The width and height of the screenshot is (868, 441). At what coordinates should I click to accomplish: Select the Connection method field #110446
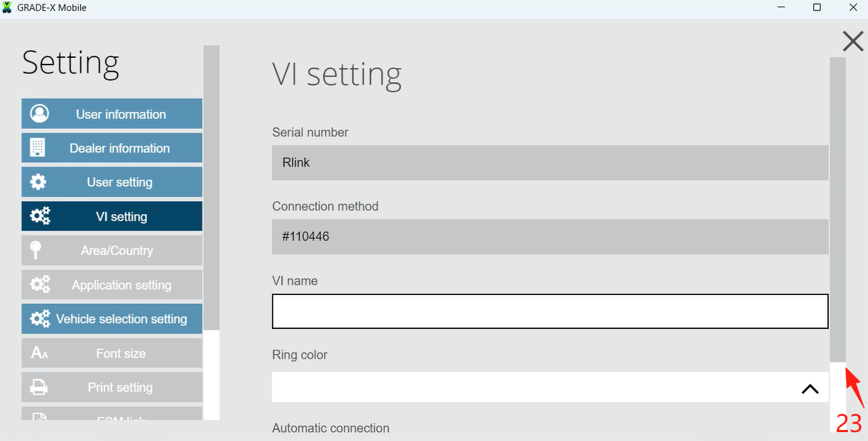(549, 236)
